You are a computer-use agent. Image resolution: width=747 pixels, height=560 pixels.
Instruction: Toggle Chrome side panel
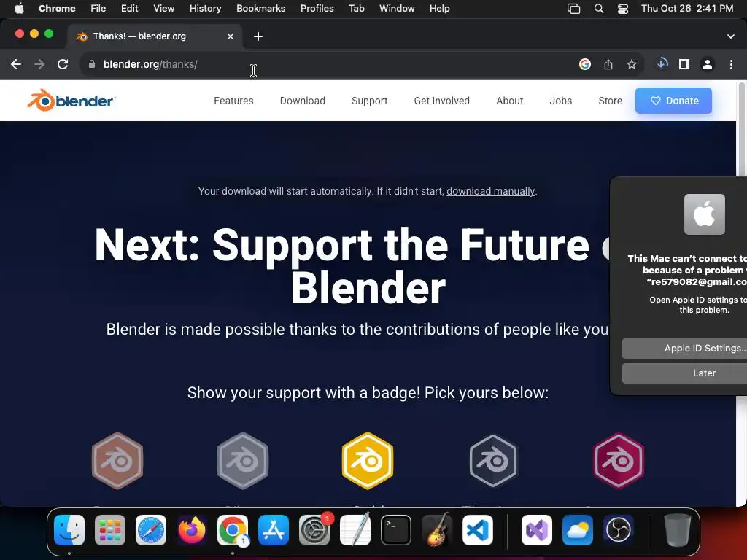[x=684, y=64]
